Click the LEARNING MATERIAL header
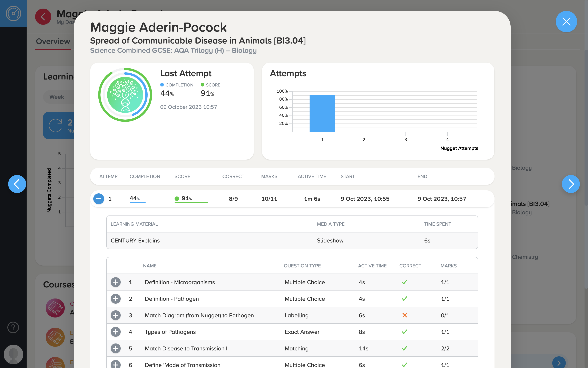This screenshot has height=368, width=588. tap(134, 224)
